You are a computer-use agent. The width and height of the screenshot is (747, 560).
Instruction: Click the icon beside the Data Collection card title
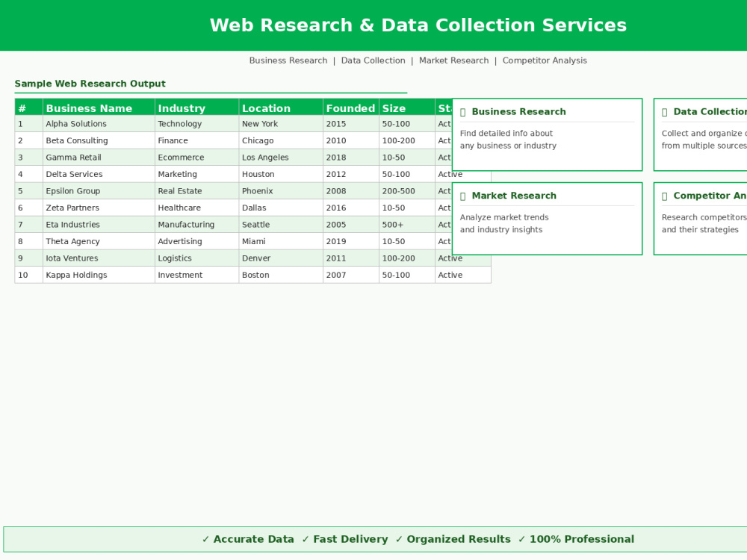pos(665,113)
